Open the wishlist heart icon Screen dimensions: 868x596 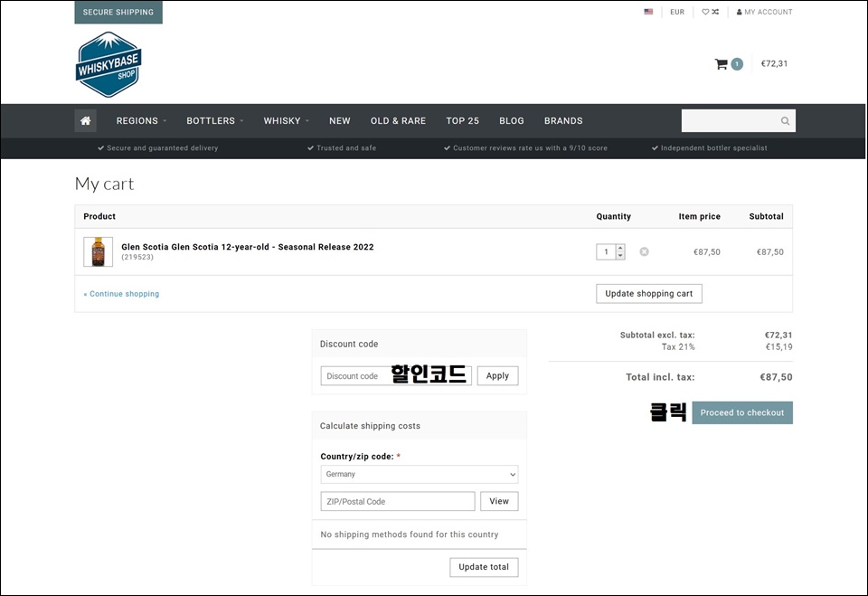(x=705, y=12)
